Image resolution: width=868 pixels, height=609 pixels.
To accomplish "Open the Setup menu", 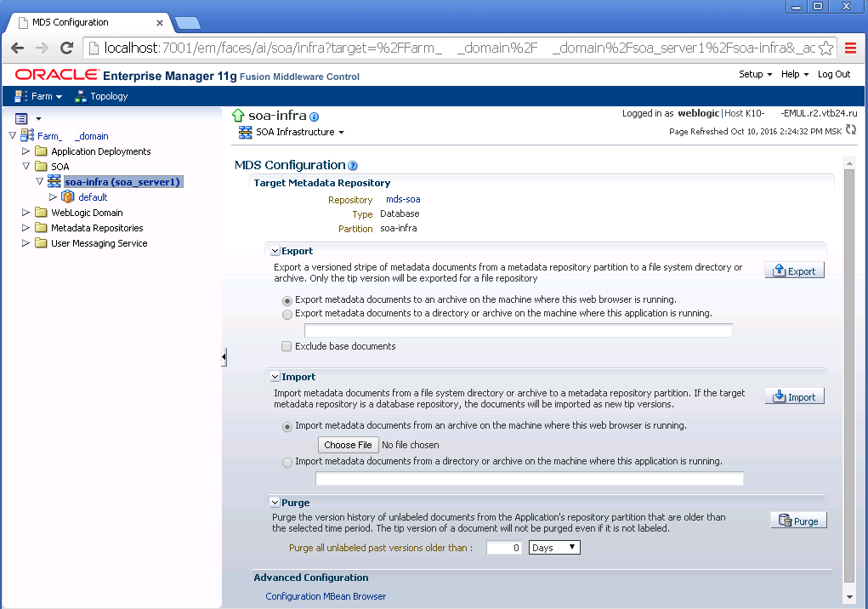I will pos(752,74).
